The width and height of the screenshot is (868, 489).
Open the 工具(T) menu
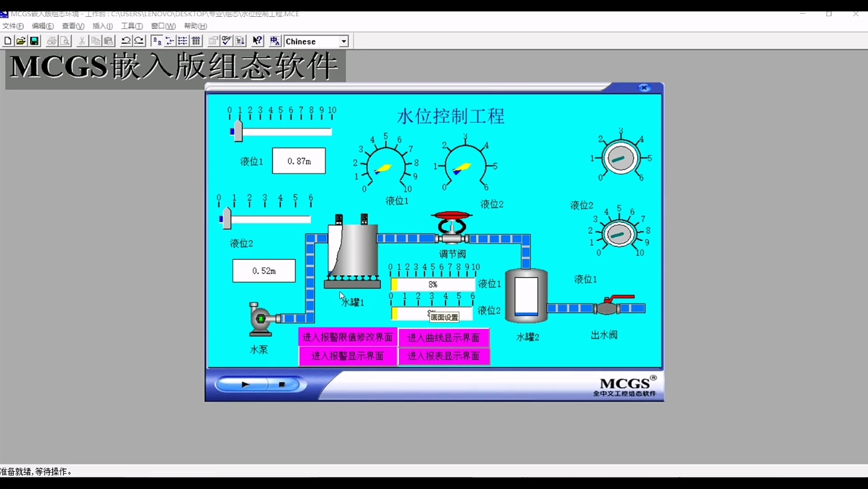[132, 26]
